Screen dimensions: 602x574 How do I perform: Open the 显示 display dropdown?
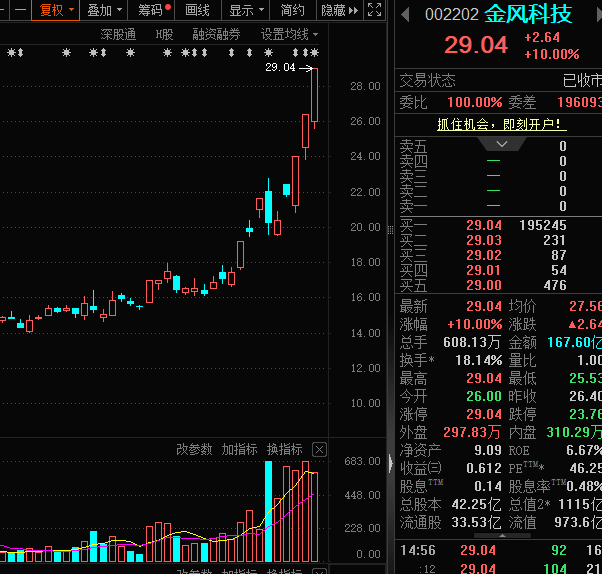246,10
